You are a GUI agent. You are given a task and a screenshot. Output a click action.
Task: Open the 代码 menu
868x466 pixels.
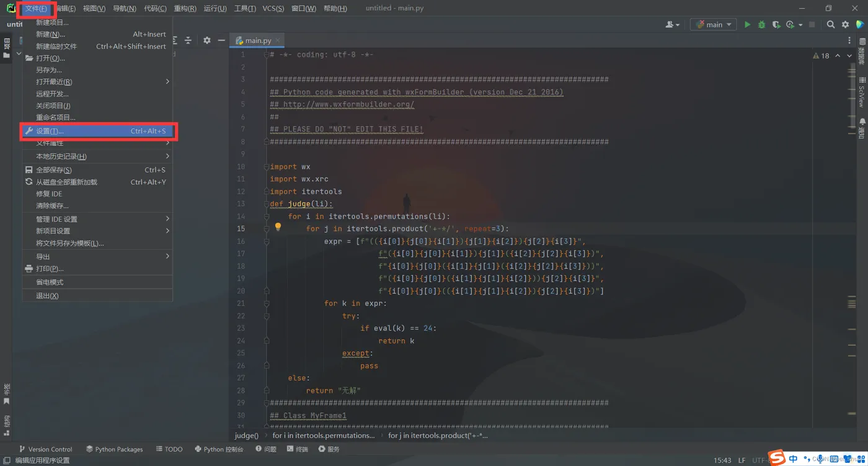click(x=155, y=9)
